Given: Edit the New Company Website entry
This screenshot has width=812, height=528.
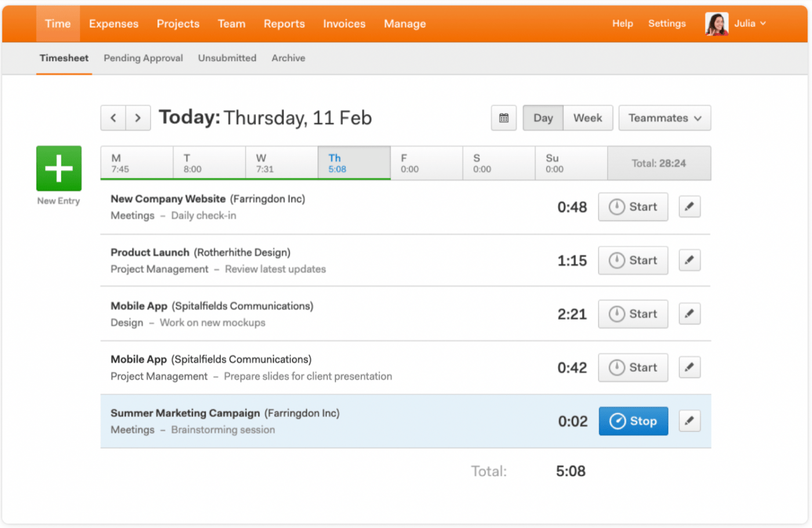Looking at the screenshot, I should [689, 207].
